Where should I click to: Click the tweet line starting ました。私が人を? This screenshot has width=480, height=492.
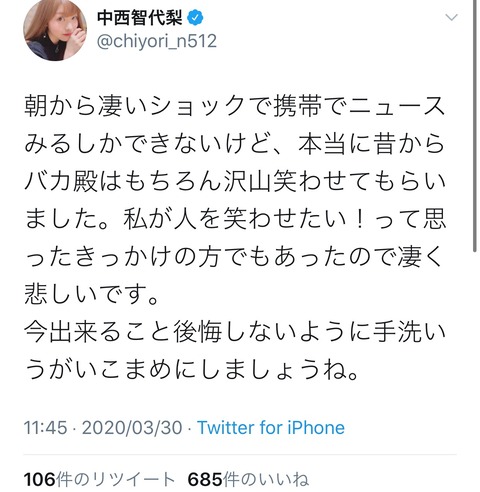pyautogui.click(x=235, y=219)
